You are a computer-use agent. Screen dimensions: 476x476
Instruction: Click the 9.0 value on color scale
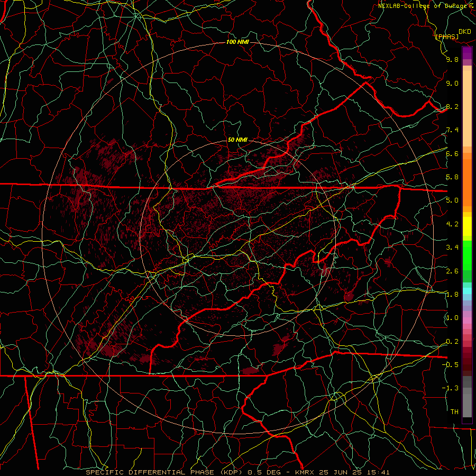pos(452,83)
